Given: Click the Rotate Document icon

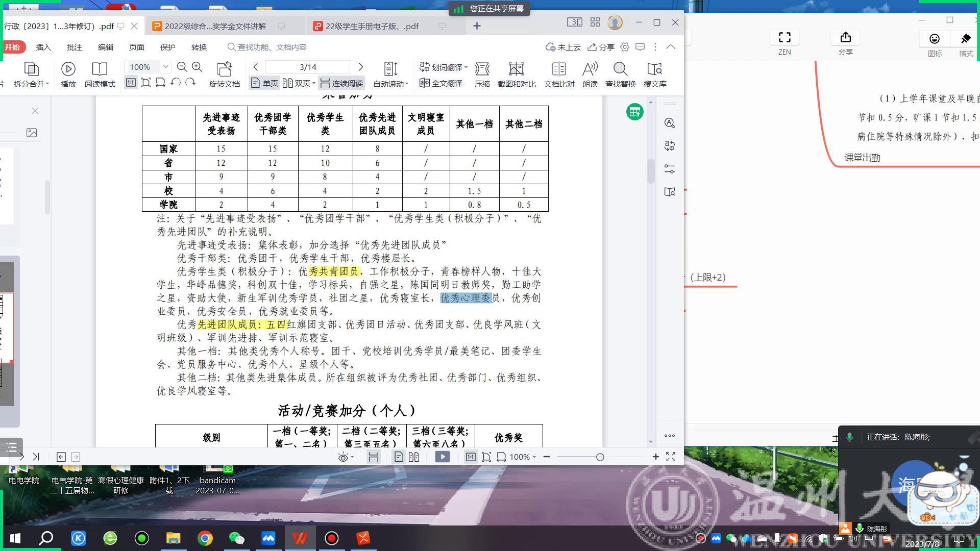Looking at the screenshot, I should tap(224, 69).
